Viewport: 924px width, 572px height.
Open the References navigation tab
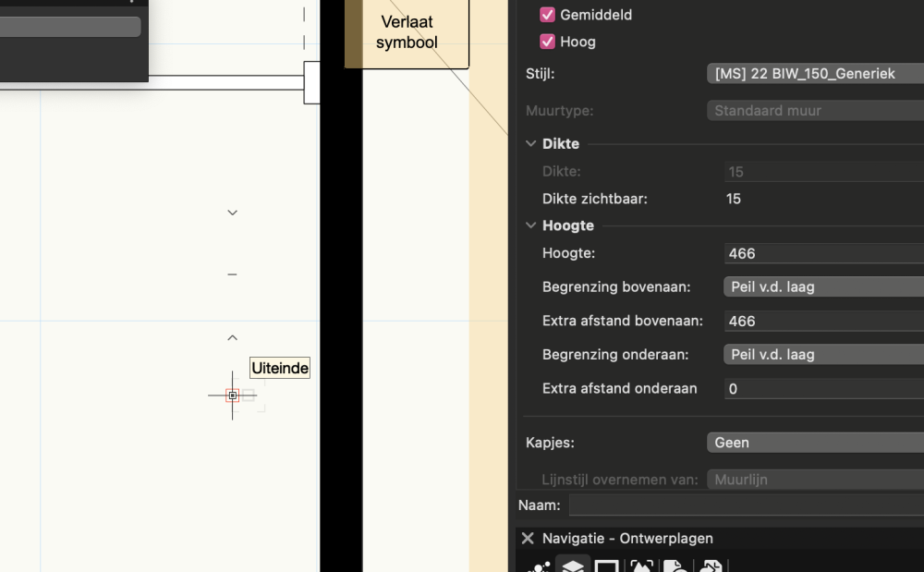(x=710, y=566)
